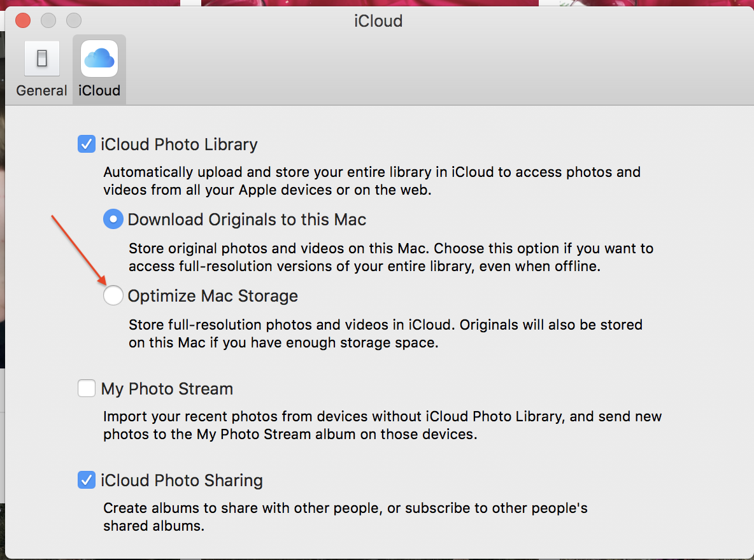Click the iCloud Photo Sharing label
Image resolution: width=754 pixels, height=560 pixels.
point(181,480)
